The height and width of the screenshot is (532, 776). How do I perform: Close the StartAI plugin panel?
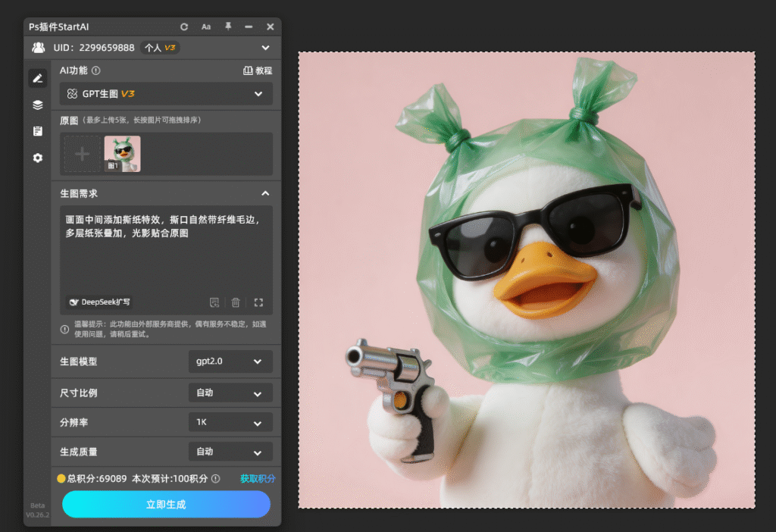coord(271,27)
